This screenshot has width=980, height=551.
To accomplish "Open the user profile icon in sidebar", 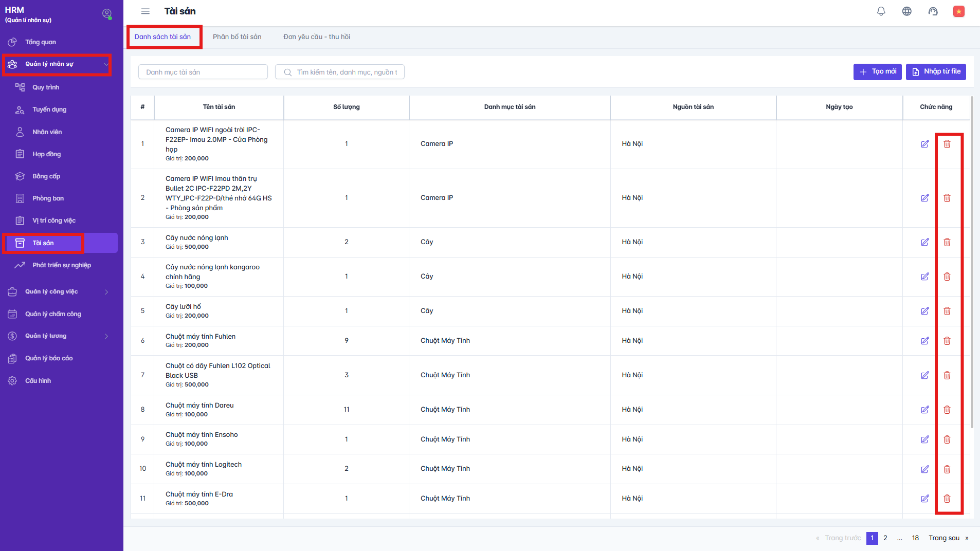I will coord(107,14).
